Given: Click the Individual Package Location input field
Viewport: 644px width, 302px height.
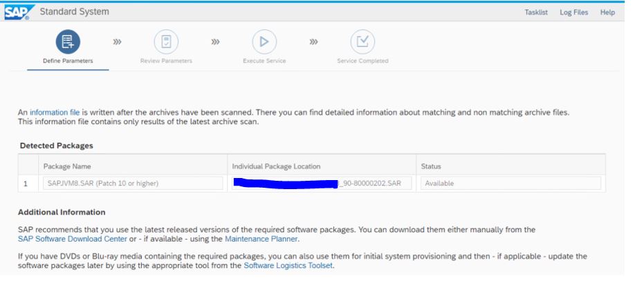Looking at the screenshot, I should point(322,183).
